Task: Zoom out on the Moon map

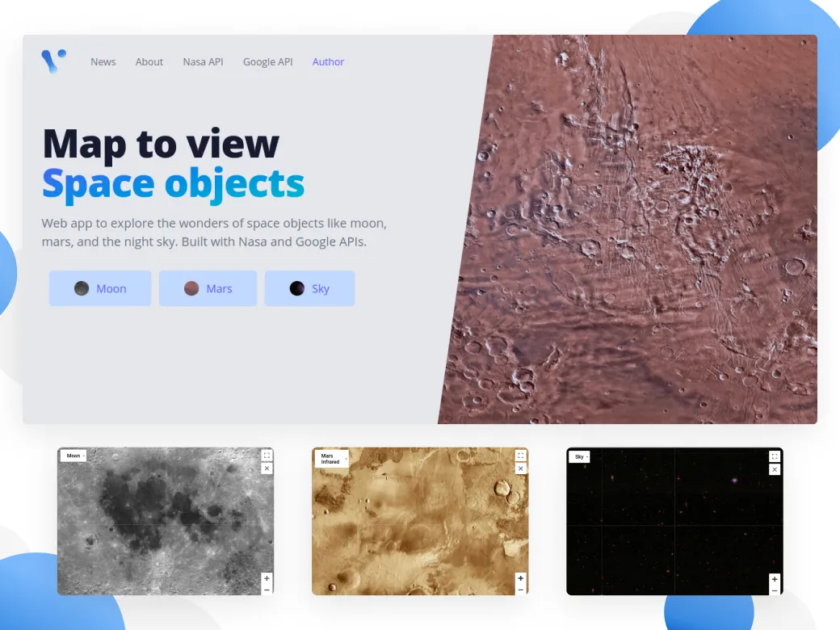Action: coord(267,590)
